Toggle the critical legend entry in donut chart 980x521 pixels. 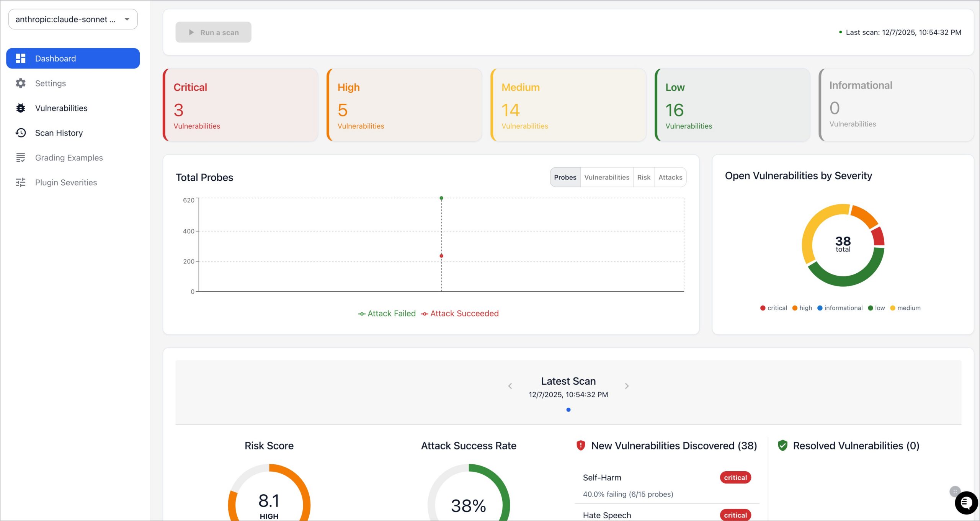tap(773, 308)
